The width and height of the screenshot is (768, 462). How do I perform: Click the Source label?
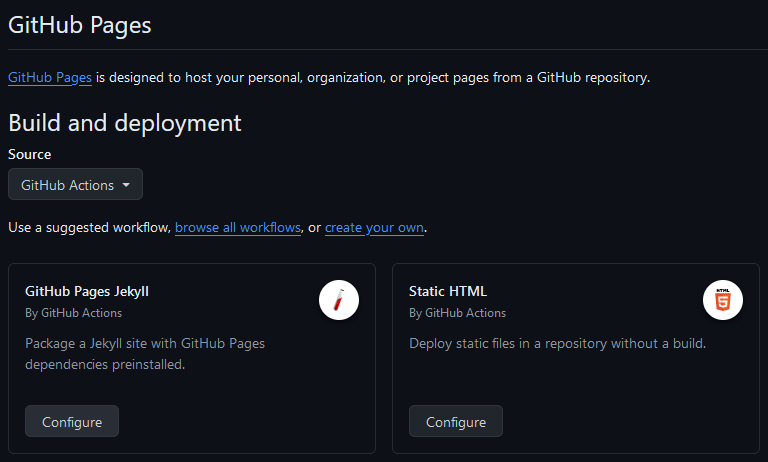pyautogui.click(x=29, y=154)
